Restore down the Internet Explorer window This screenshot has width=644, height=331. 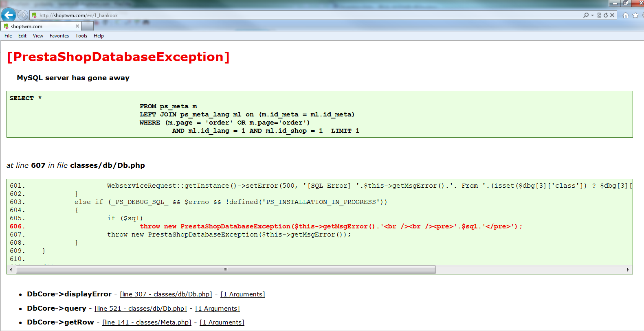coord(625,3)
